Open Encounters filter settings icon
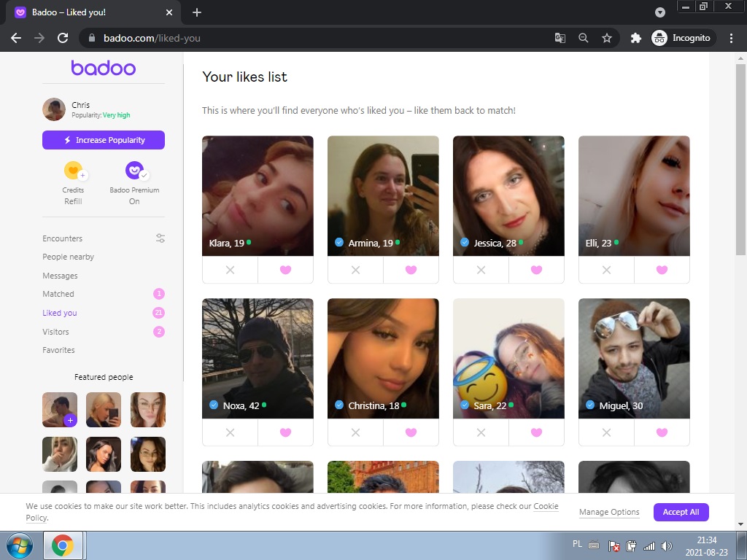Screen dimensions: 747x560 tap(160, 238)
